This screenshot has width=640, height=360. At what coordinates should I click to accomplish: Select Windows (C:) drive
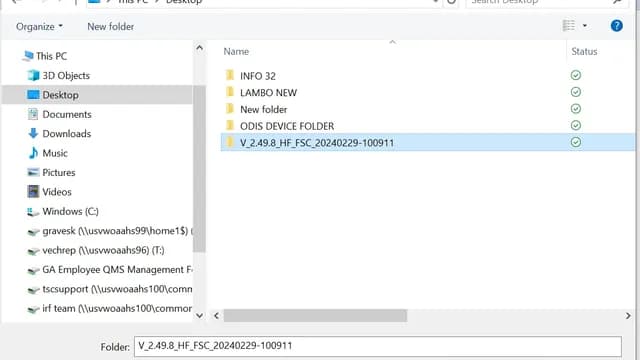70,211
